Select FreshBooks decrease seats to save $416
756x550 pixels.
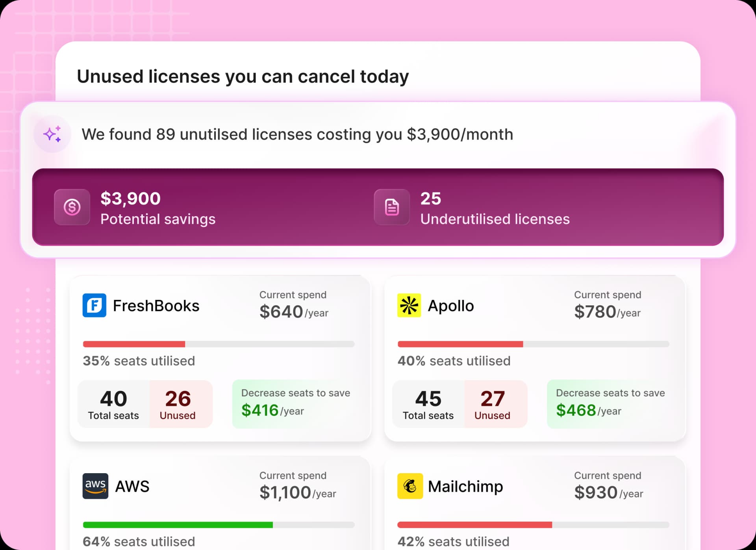[296, 404]
